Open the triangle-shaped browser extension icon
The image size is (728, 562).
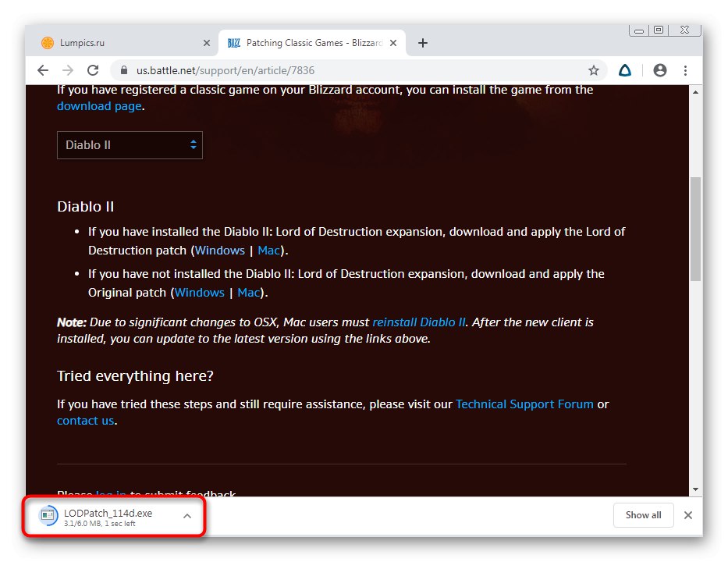tap(625, 70)
